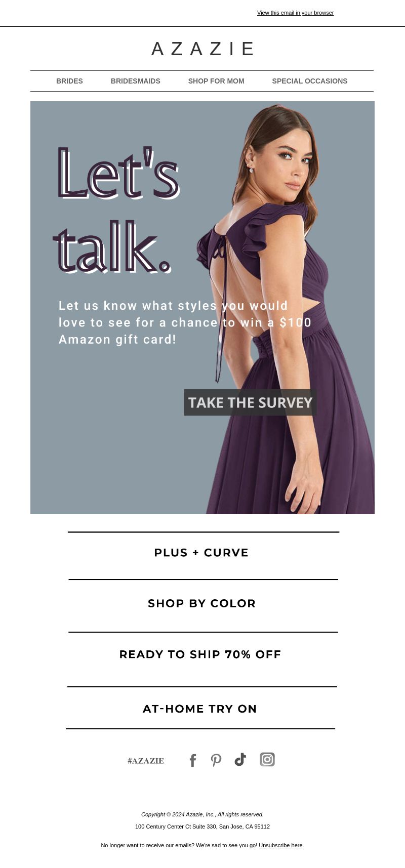This screenshot has width=405, height=868.
Task: Click the Amazon gift card promo text
Action: click(185, 322)
